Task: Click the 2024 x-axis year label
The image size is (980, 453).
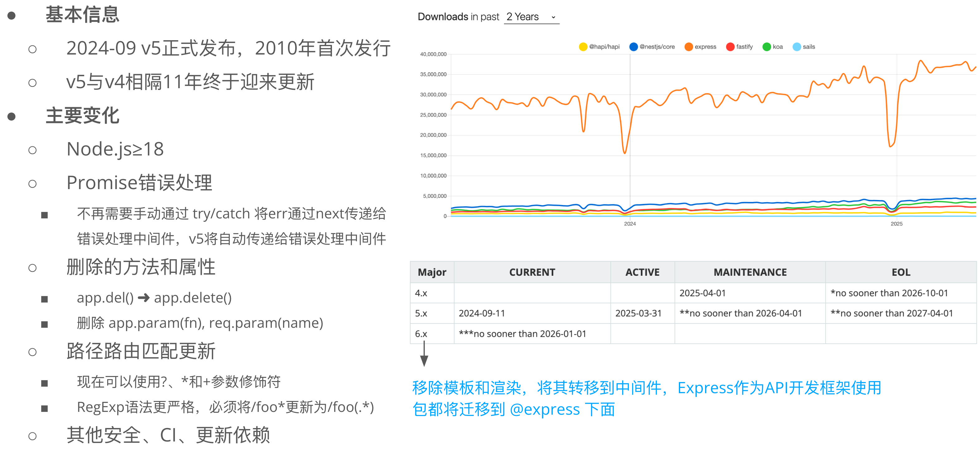Action: [x=630, y=224]
